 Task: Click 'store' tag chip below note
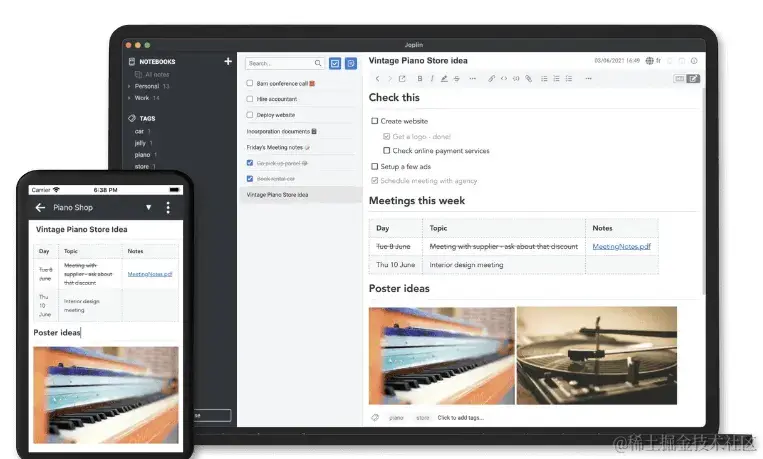click(423, 418)
